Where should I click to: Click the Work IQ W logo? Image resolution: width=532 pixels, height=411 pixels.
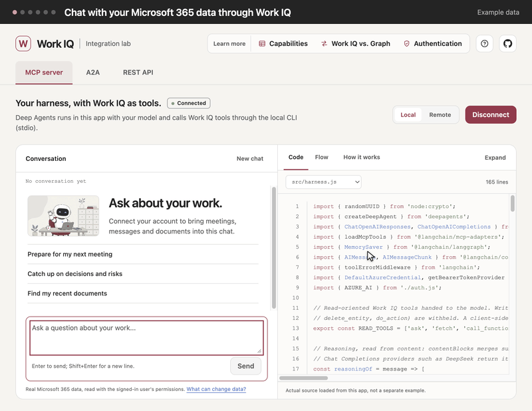[x=23, y=43]
